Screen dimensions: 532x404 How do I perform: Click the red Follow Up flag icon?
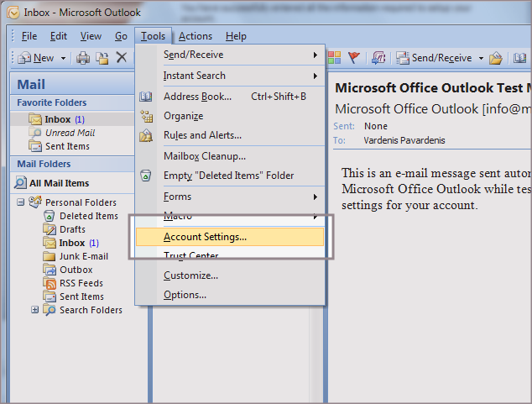click(x=353, y=58)
